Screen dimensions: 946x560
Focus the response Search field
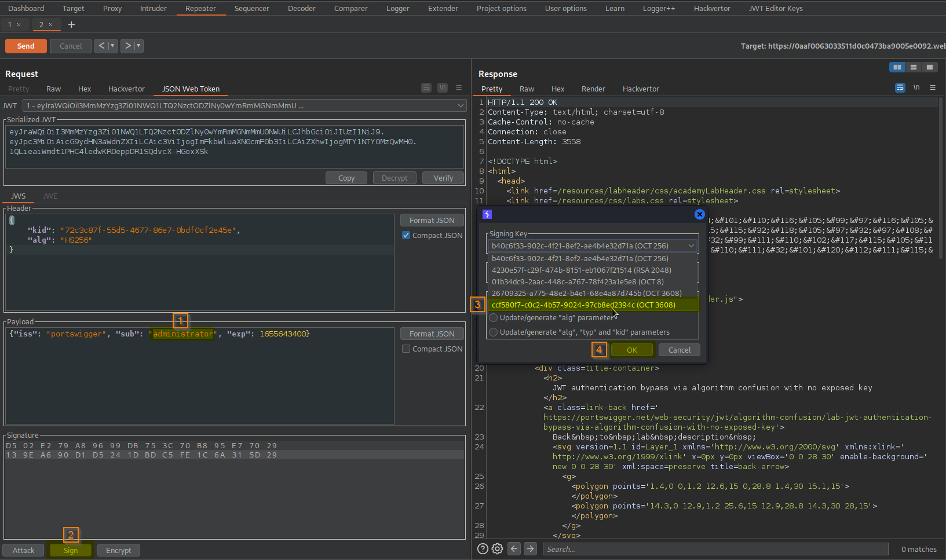[715, 549]
